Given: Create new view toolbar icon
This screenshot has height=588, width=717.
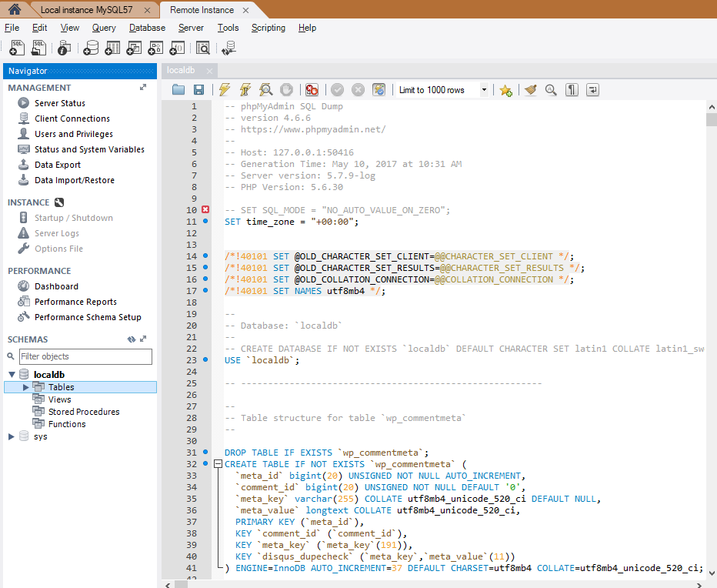Looking at the screenshot, I should click(x=134, y=48).
